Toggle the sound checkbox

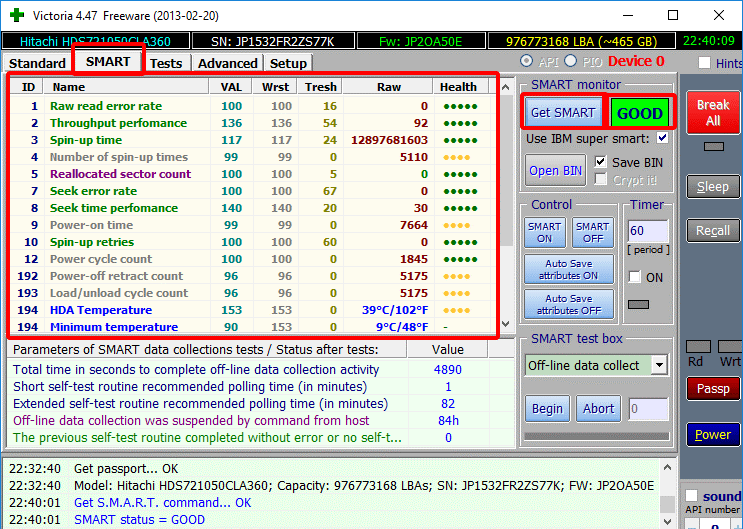(691, 496)
